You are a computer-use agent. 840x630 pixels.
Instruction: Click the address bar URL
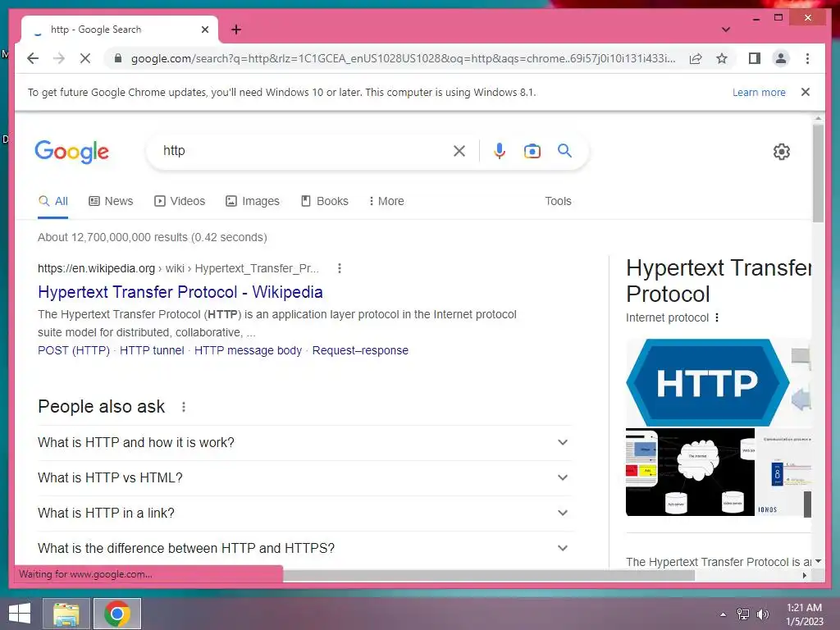click(403, 58)
